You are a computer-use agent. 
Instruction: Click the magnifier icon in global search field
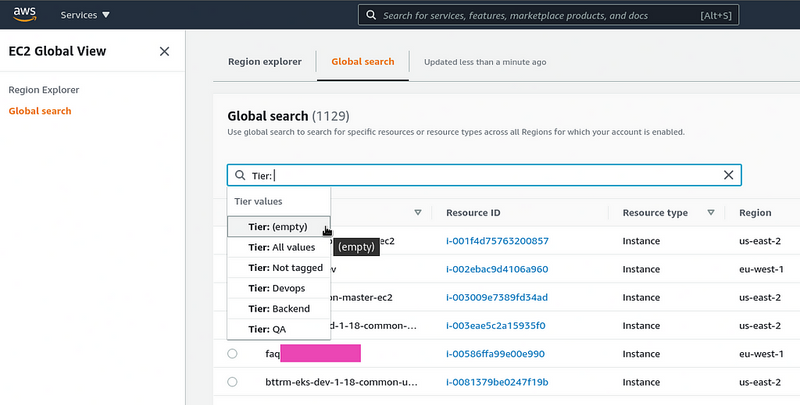tap(240, 175)
